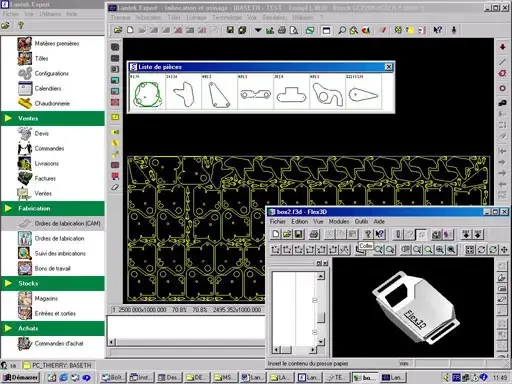Click the print preview icon in nesting toolbar
Screen dimensions: 512x384
pyautogui.click(x=294, y=30)
